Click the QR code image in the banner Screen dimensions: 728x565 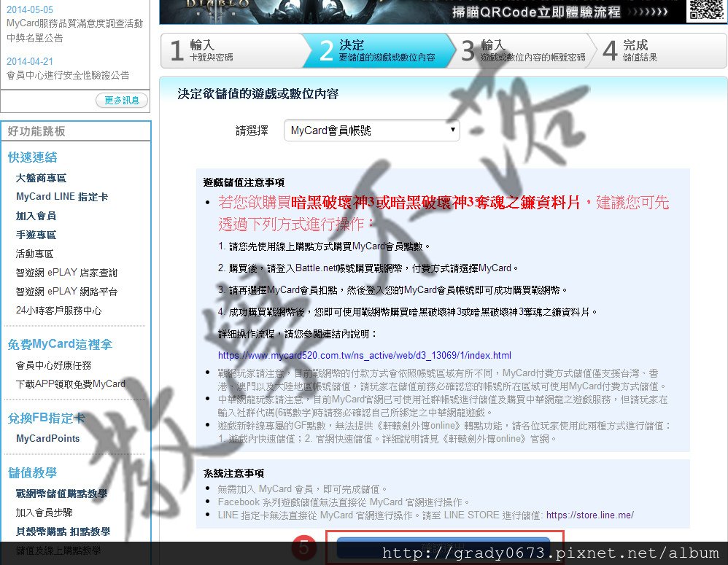pos(705,9)
